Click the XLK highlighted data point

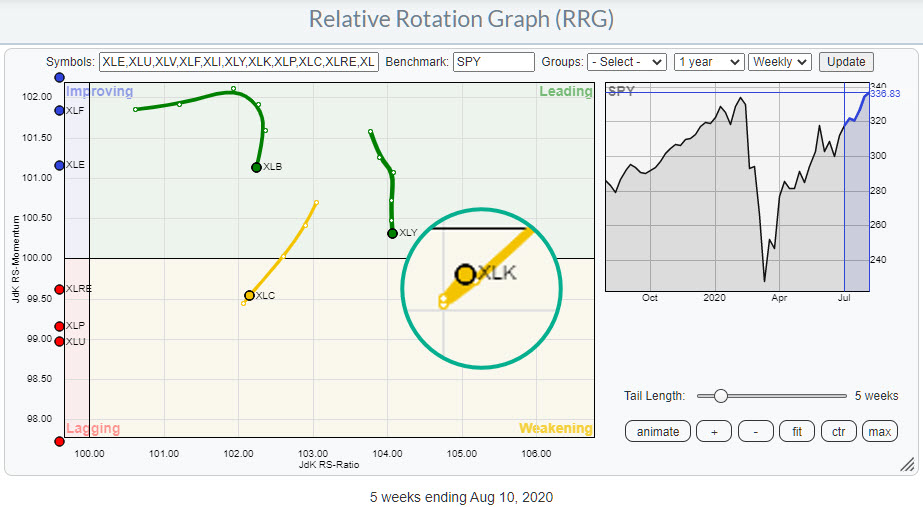(464, 273)
